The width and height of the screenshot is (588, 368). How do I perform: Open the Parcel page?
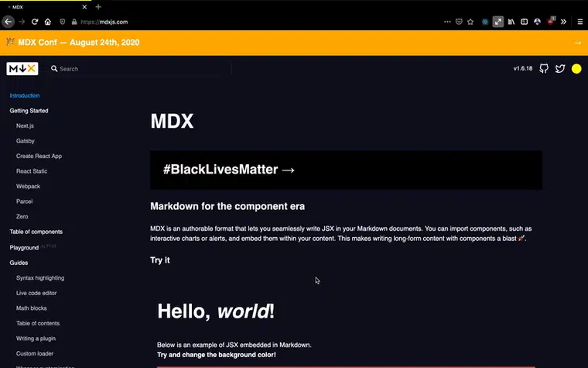(x=25, y=201)
